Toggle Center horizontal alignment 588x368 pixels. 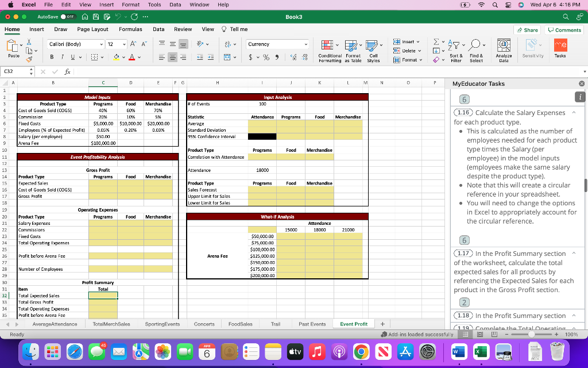[x=172, y=57]
